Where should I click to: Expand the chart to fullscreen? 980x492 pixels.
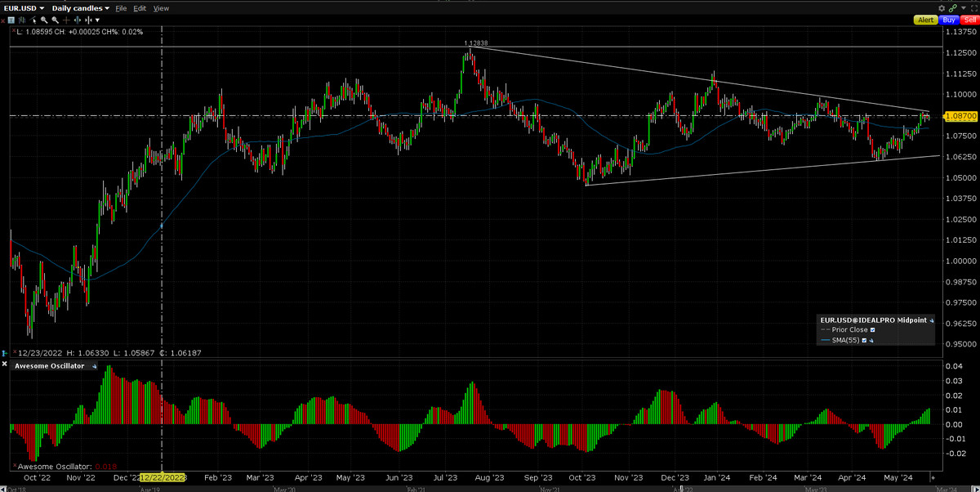point(973,8)
